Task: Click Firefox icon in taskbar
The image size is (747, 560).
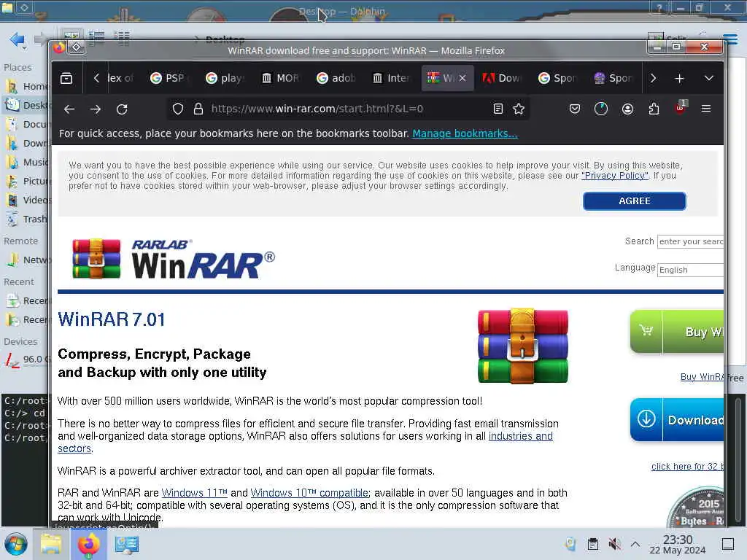Action: coord(89,544)
